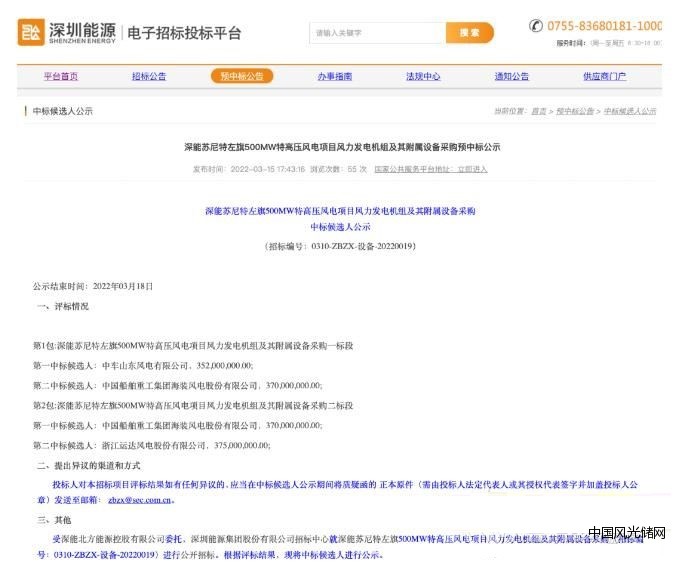
Task: Click the 公示结束时间 2022年03月18日 line
Action: pos(93,286)
